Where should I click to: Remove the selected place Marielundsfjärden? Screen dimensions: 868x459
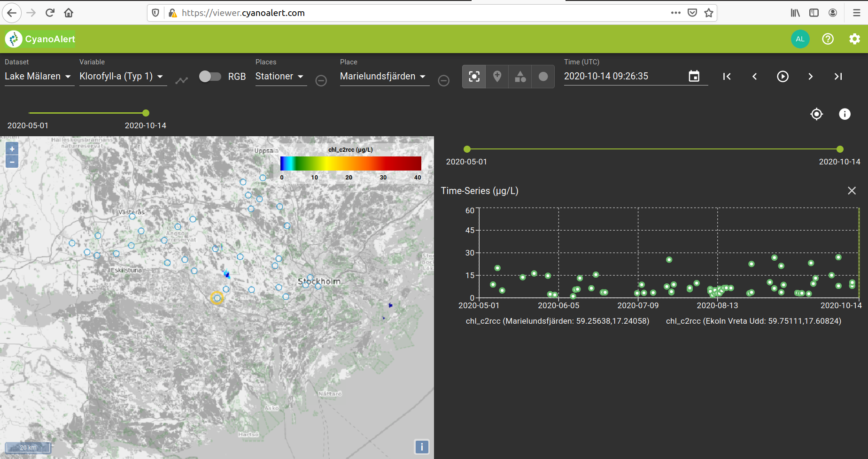tap(443, 81)
